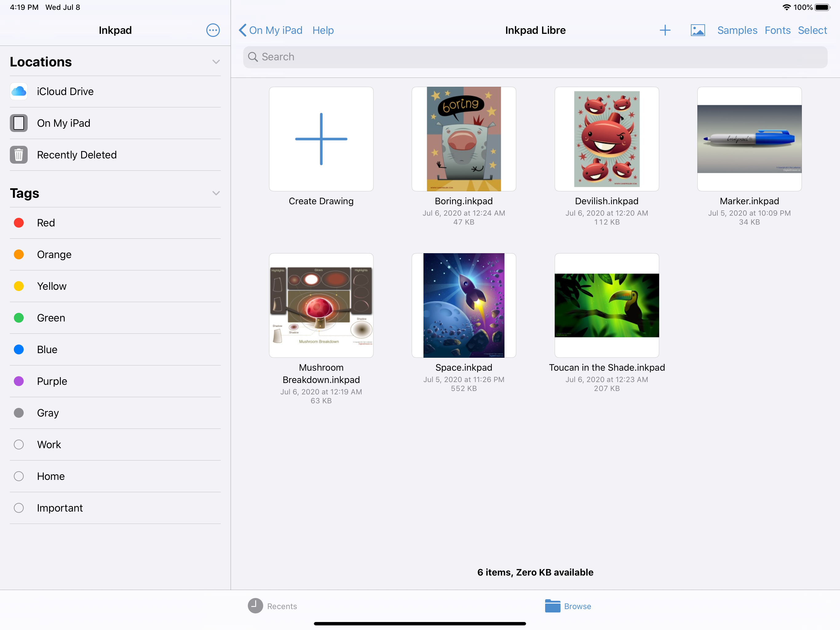Click the back chevron to On My iPad
Image resolution: width=840 pixels, height=630 pixels.
(243, 30)
